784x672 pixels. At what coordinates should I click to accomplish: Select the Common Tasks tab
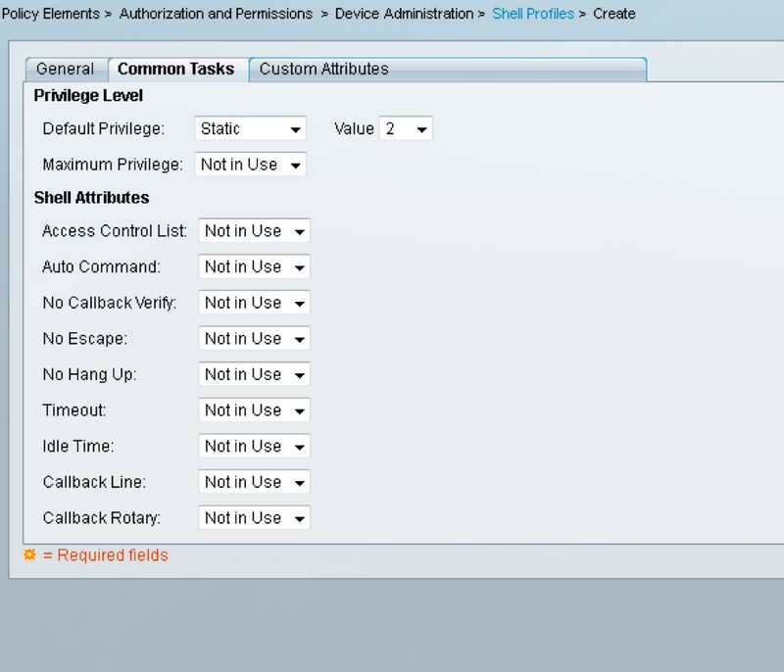(176, 69)
